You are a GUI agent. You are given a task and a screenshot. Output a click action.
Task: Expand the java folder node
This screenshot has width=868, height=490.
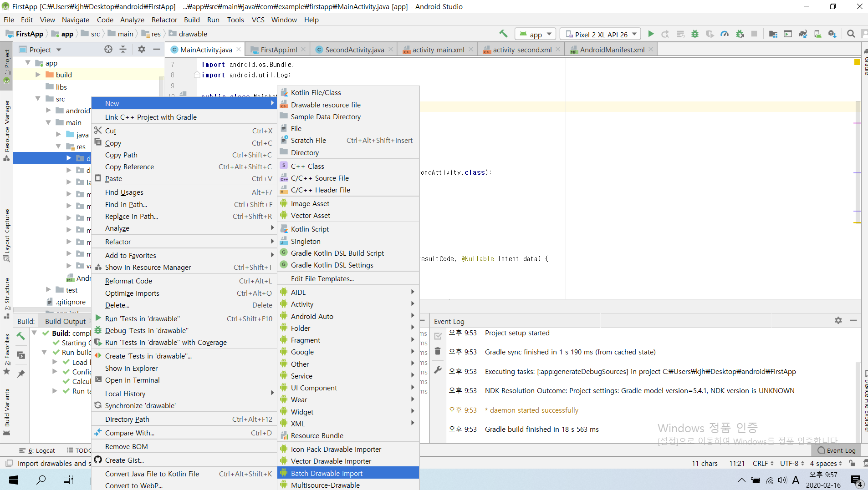pyautogui.click(x=59, y=134)
